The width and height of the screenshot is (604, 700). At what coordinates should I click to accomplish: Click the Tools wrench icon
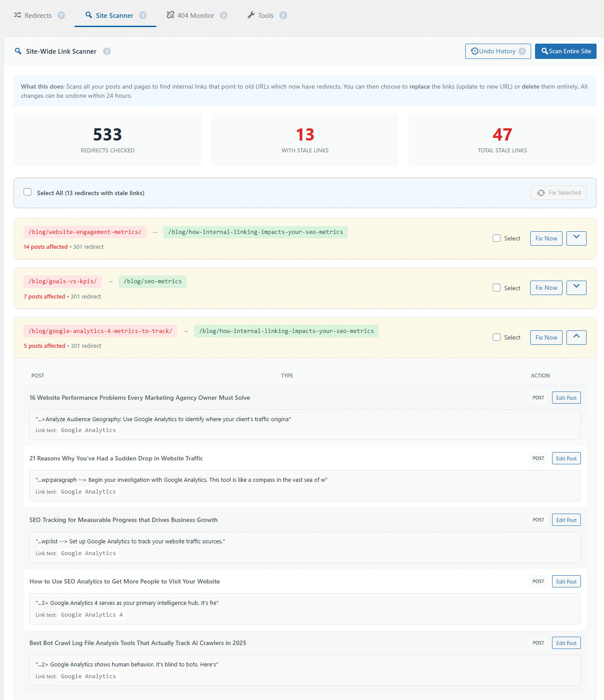coord(251,15)
